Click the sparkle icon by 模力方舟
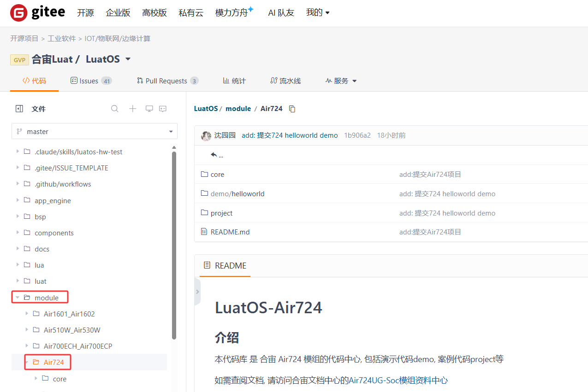The height and width of the screenshot is (392, 588). 250,9
